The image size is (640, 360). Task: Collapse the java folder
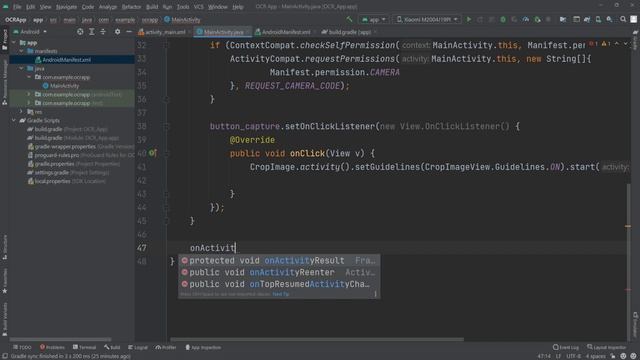(x=22, y=68)
